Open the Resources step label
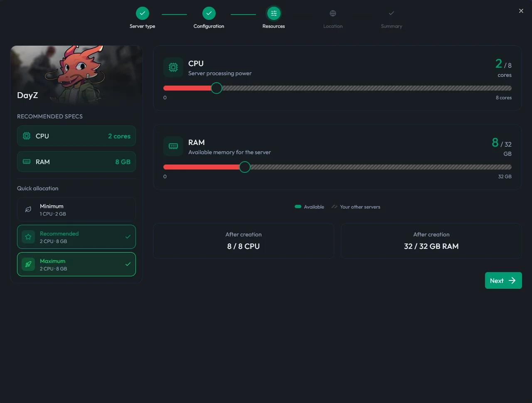 pos(273,26)
